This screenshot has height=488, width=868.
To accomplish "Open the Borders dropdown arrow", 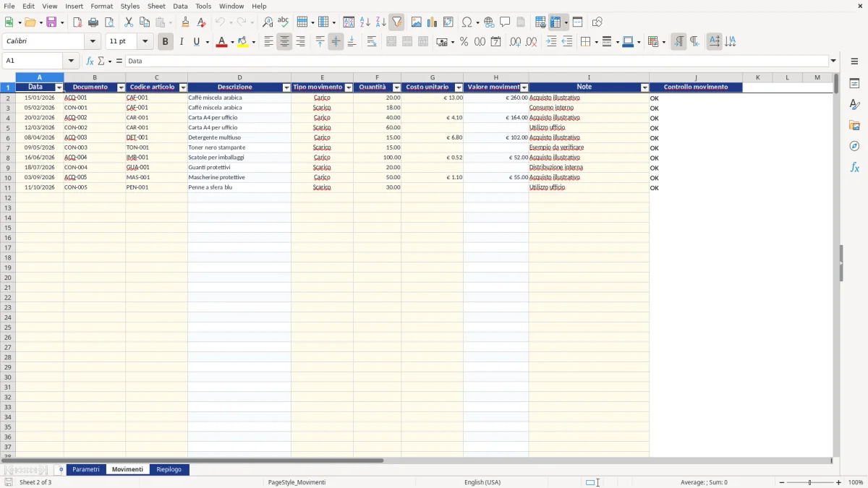I will pos(596,42).
